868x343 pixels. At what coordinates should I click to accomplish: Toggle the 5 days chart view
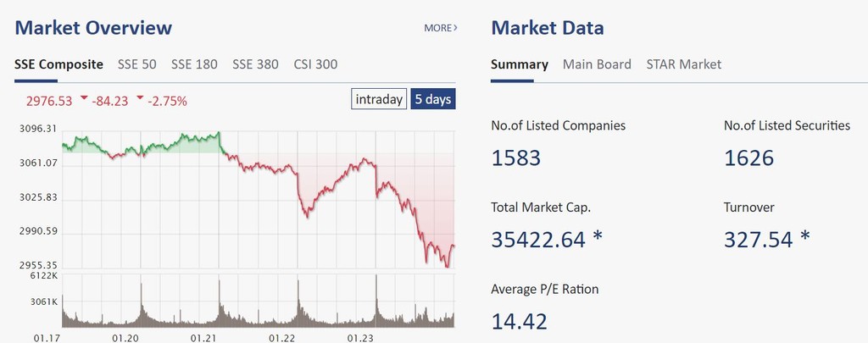click(x=433, y=99)
